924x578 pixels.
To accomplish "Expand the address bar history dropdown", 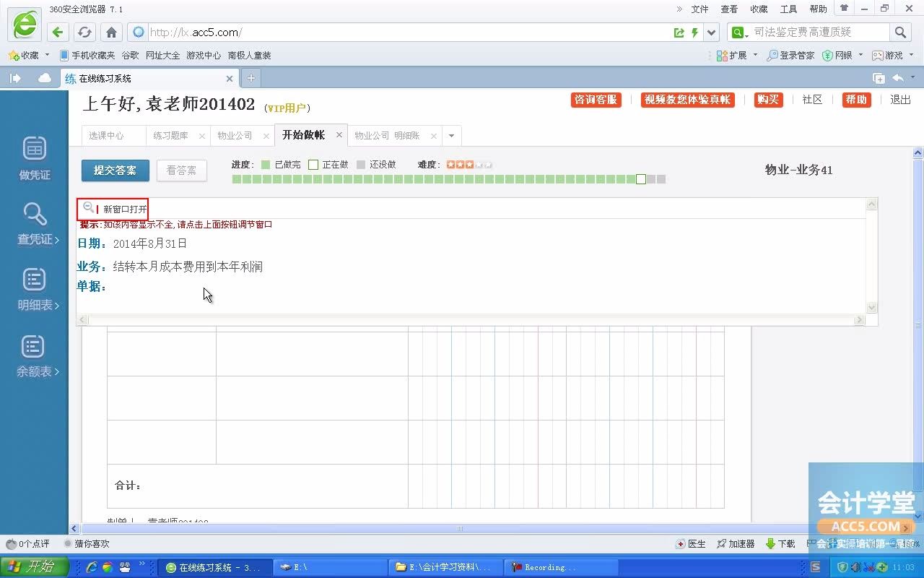I will click(712, 33).
